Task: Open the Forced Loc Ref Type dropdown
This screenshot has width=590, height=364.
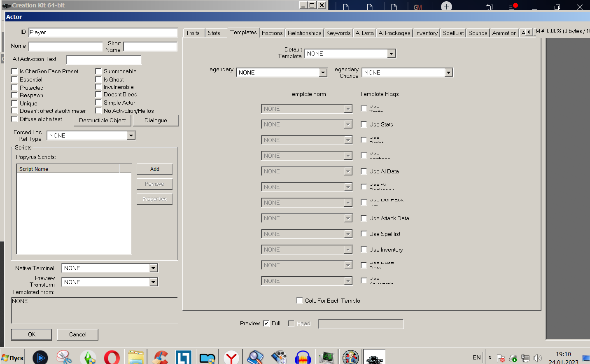Action: coord(131,135)
